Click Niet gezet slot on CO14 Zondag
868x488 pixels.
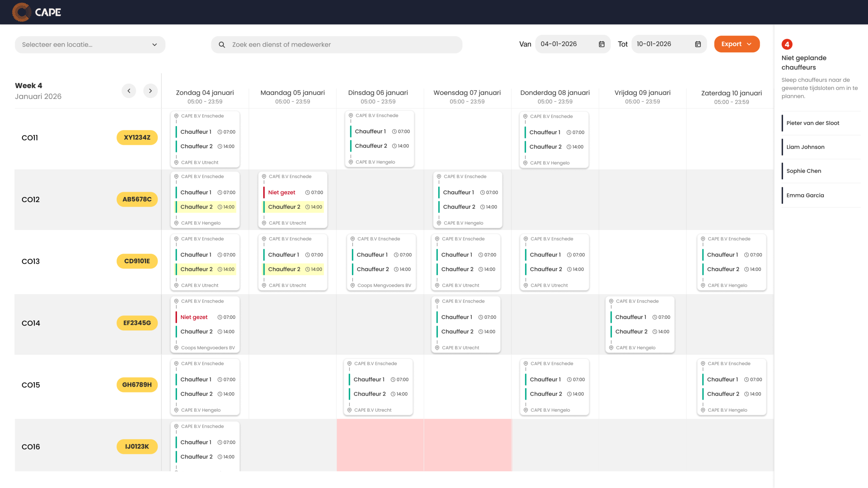(194, 317)
